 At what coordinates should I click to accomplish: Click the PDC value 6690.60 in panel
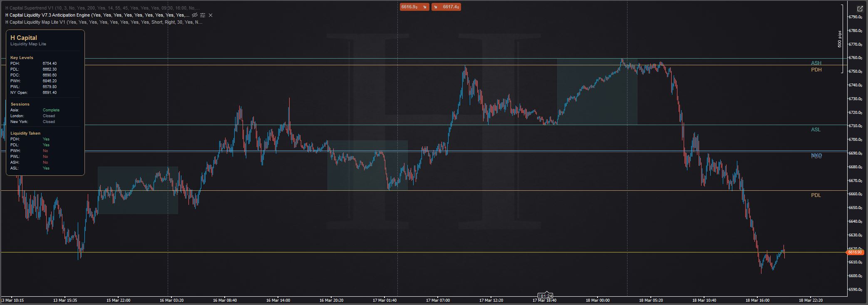[50, 75]
